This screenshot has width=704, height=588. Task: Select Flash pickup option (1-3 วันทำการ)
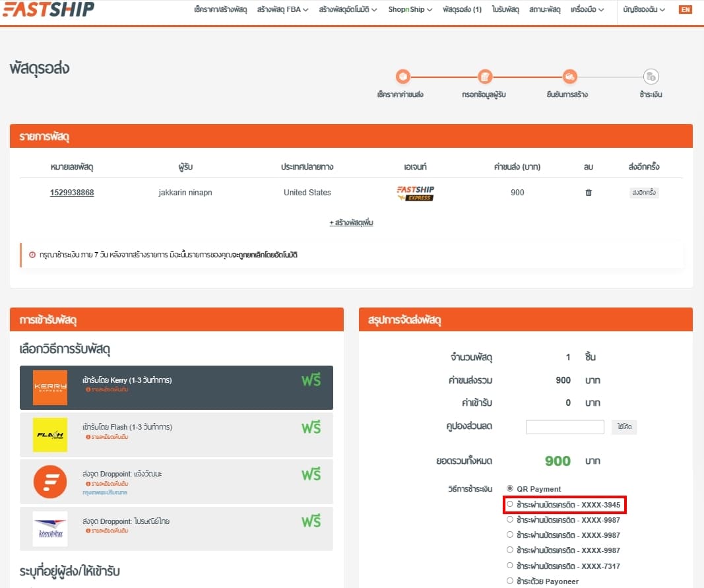point(176,435)
